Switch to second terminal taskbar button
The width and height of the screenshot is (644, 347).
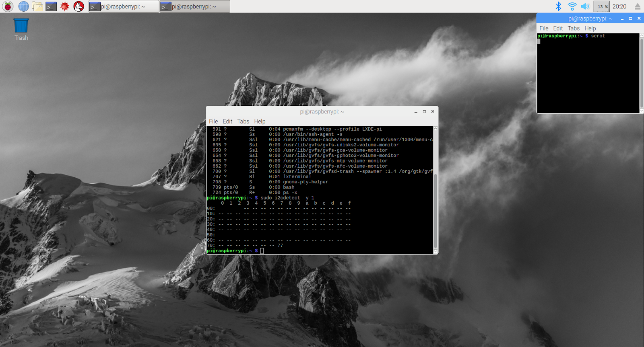click(195, 6)
